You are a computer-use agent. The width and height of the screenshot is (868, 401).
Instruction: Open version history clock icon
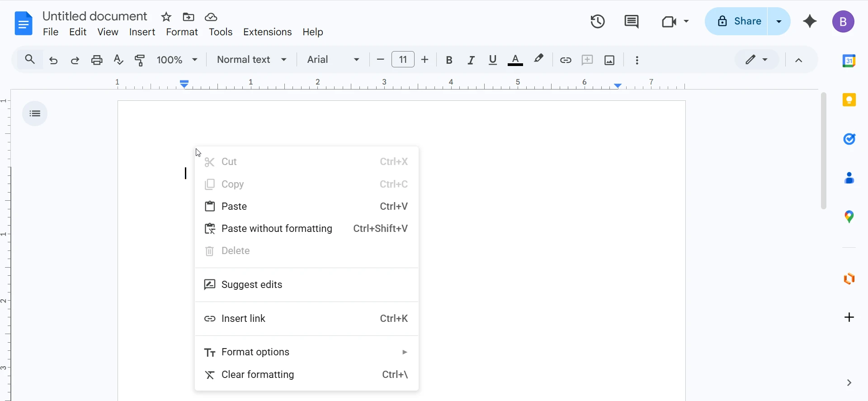(598, 21)
